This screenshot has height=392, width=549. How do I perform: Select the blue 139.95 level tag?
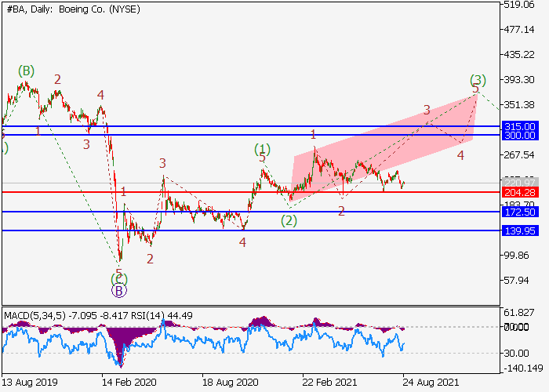coord(520,230)
